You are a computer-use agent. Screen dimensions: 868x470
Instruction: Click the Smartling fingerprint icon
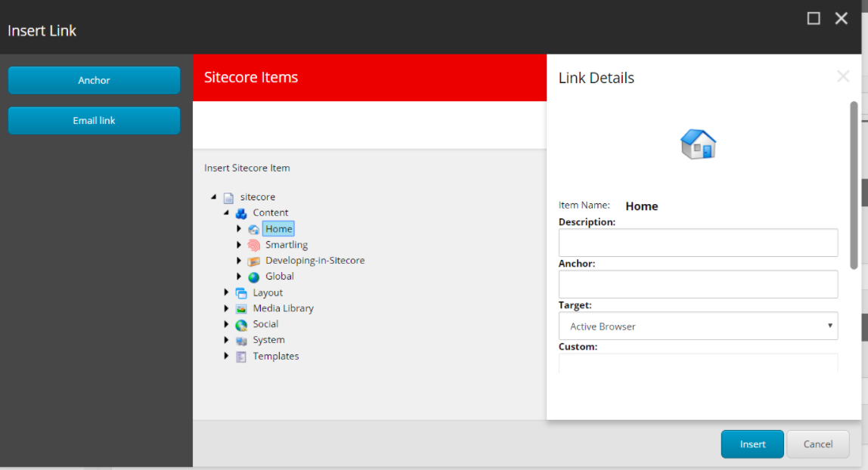tap(253, 245)
